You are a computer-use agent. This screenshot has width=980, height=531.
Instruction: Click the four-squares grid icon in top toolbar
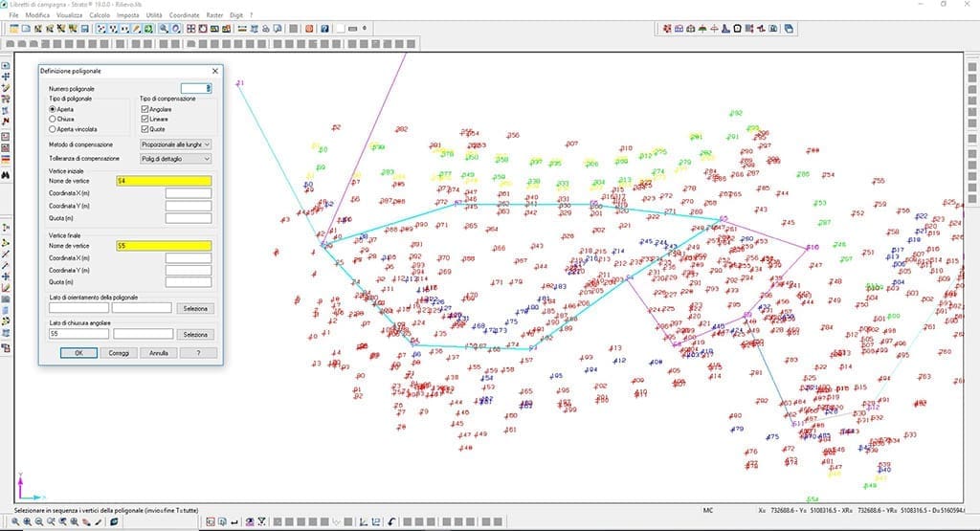coord(190,29)
